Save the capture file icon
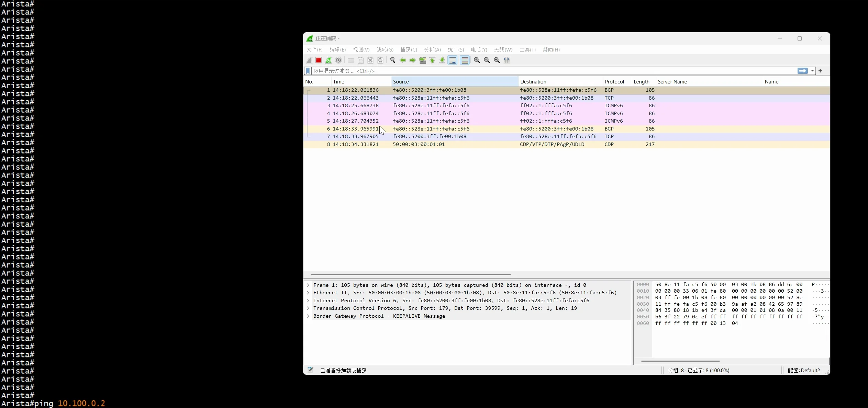868x408 pixels. pos(360,60)
